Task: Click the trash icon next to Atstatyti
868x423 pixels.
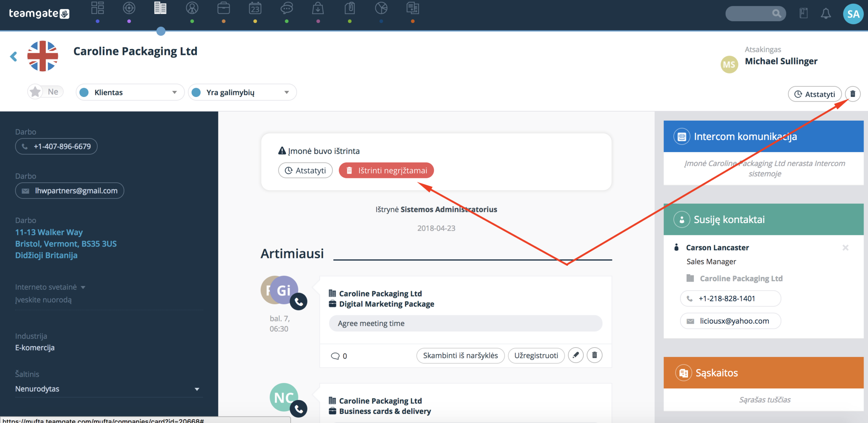Action: click(853, 94)
